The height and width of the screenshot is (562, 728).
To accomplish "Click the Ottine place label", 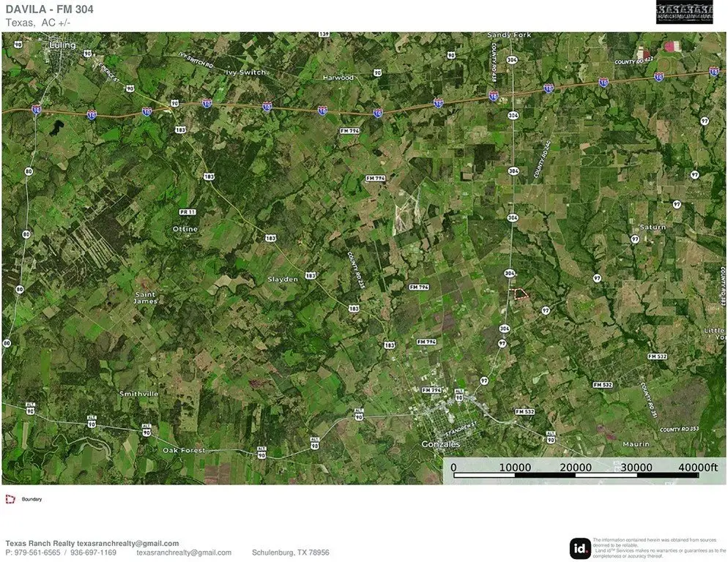I will point(185,229).
